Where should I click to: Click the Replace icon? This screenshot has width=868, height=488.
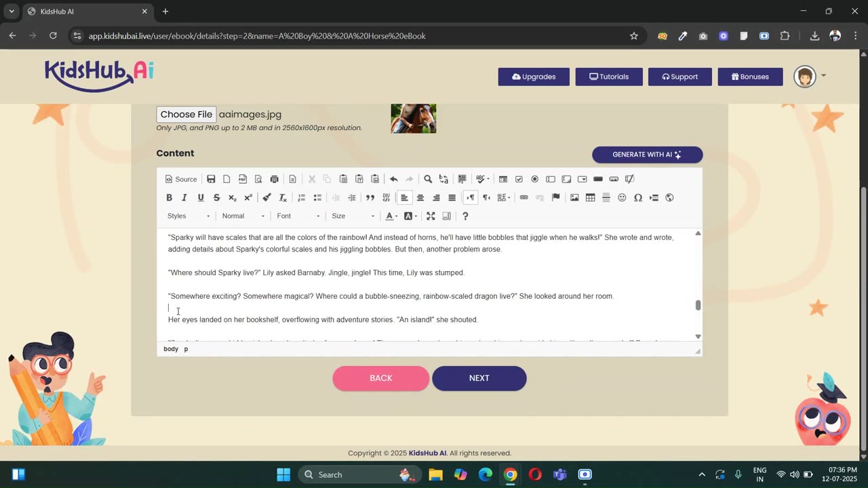pyautogui.click(x=443, y=179)
